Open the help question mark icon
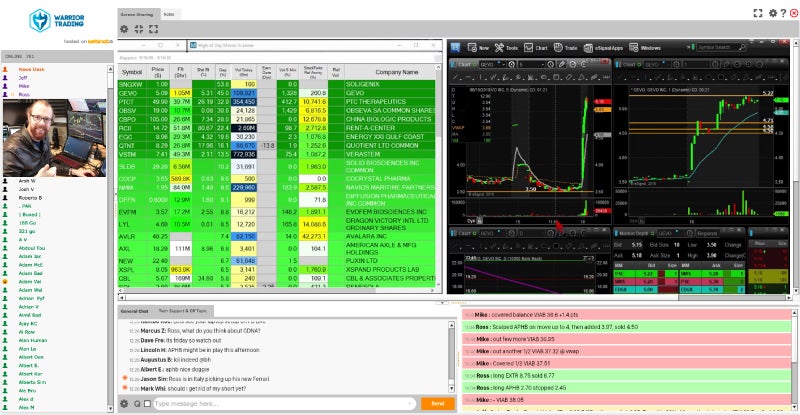The width and height of the screenshot is (800, 415). tap(783, 13)
